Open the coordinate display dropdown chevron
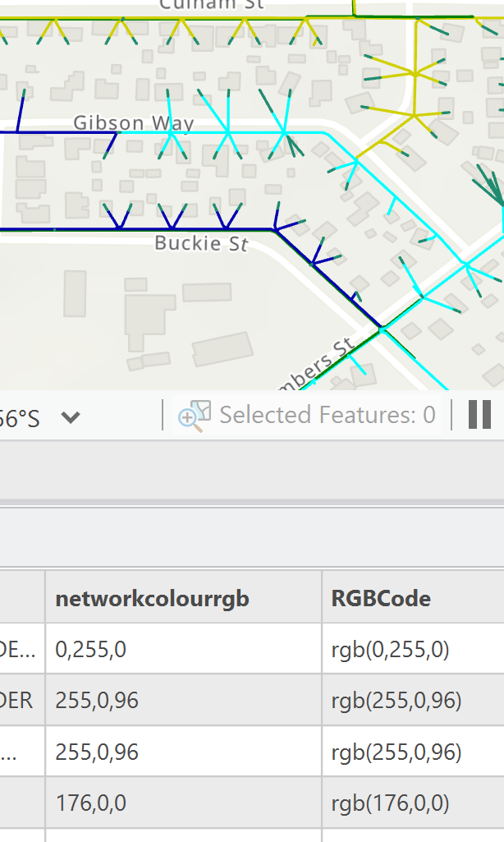Screen dimensions: 504x842 tap(71, 417)
